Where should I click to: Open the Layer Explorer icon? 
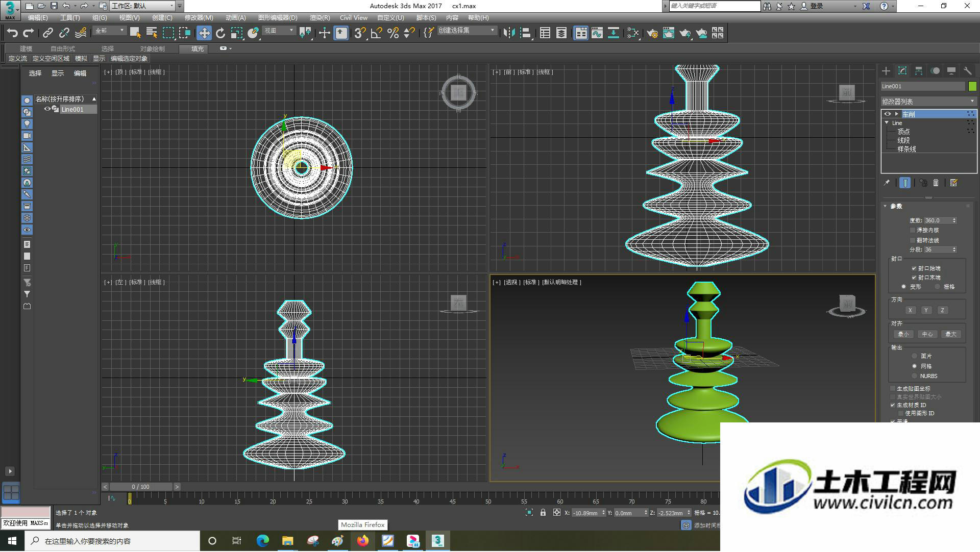561,33
